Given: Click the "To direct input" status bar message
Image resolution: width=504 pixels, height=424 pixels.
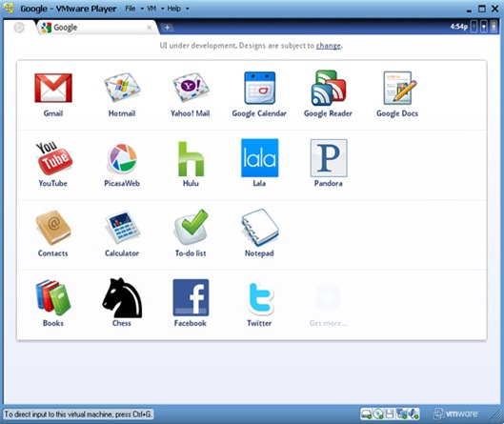Looking at the screenshot, I should pyautogui.click(x=78, y=414).
